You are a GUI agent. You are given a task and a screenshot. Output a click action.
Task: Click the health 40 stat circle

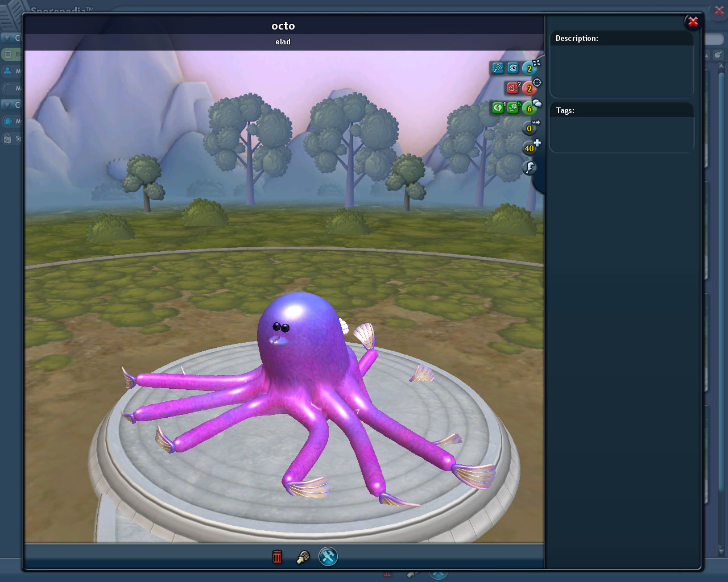click(x=529, y=148)
